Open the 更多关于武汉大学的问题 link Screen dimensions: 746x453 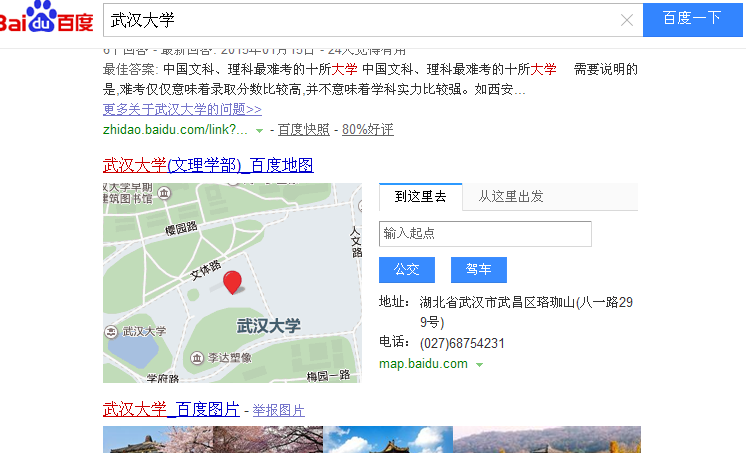182,110
